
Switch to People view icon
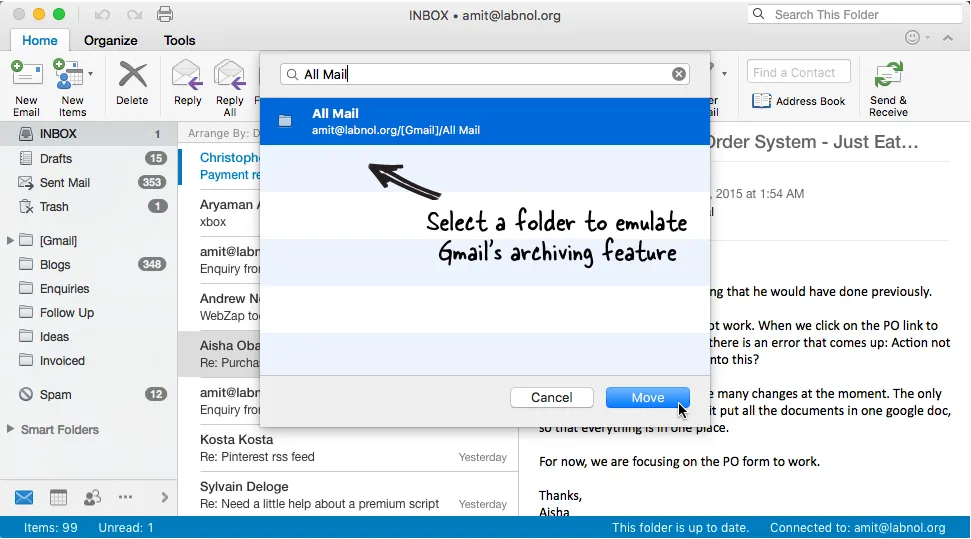point(92,497)
